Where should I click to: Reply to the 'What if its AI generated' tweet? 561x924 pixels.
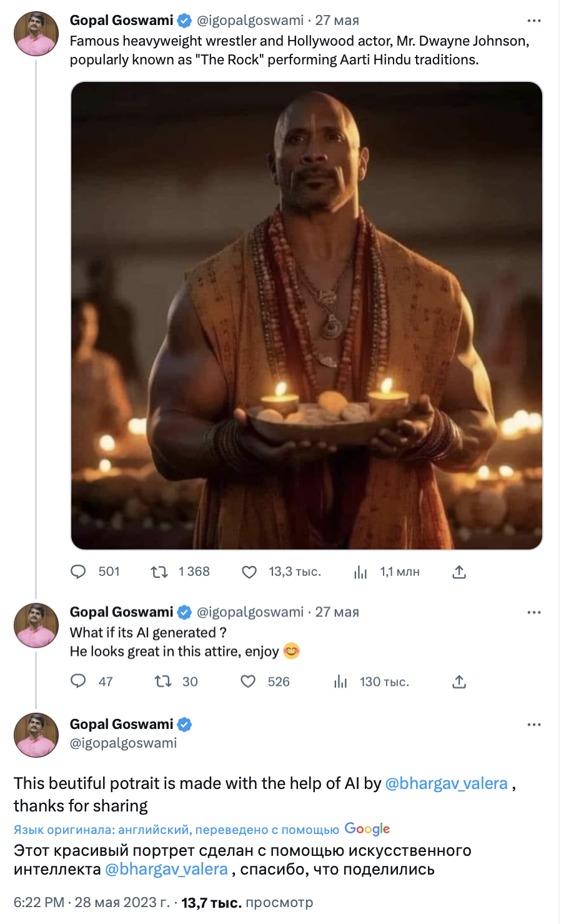[78, 681]
